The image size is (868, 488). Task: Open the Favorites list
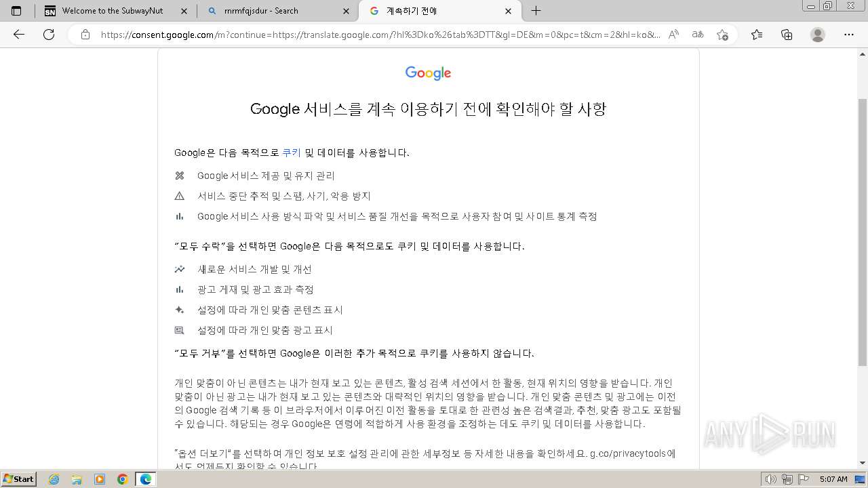(757, 35)
